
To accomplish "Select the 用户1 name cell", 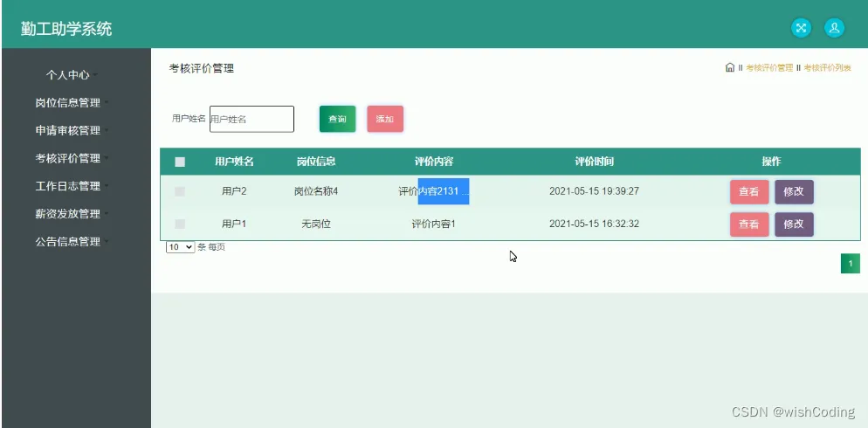I will [234, 224].
